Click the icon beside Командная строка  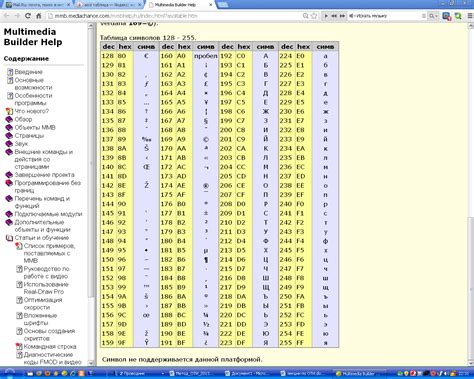(19, 347)
